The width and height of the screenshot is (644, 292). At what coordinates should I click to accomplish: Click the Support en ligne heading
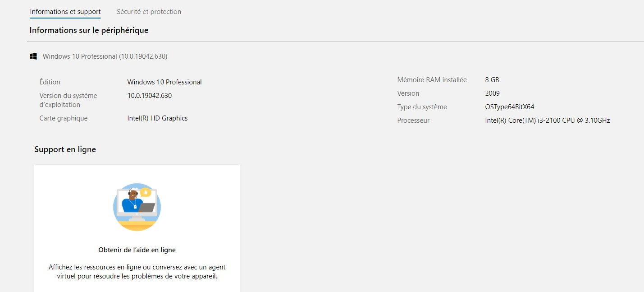(65, 149)
